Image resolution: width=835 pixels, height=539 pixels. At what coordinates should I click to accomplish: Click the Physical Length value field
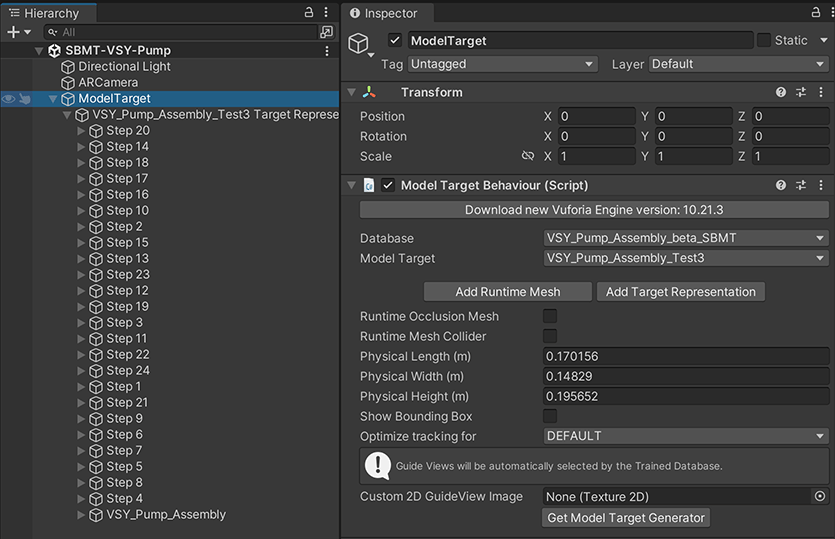click(686, 356)
